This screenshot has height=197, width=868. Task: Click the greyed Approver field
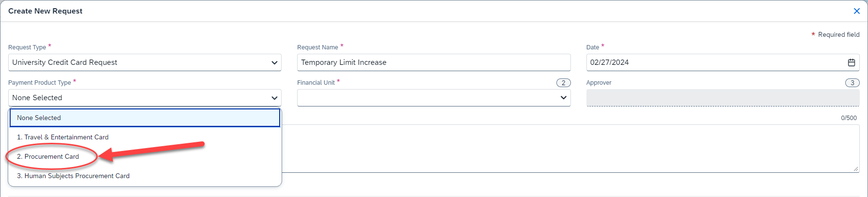point(723,98)
